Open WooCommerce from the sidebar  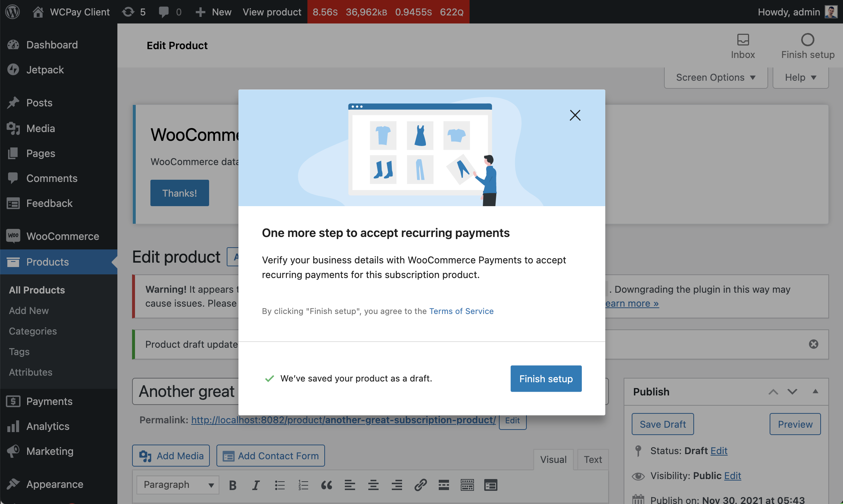click(62, 237)
